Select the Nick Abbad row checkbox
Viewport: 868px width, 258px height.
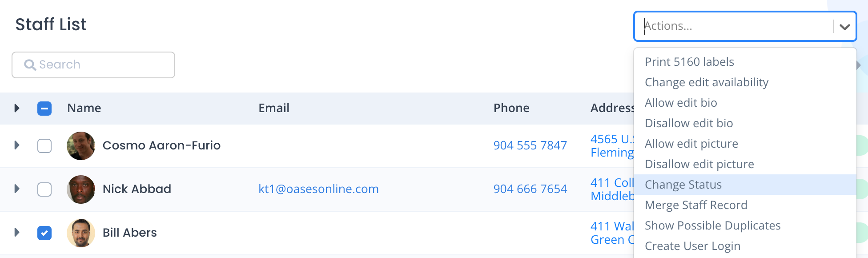44,189
